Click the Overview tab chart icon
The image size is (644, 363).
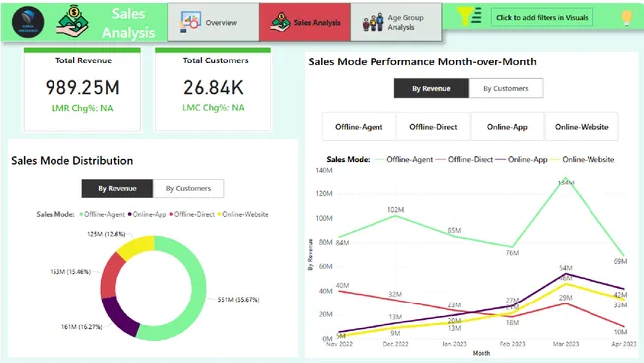coord(190,22)
